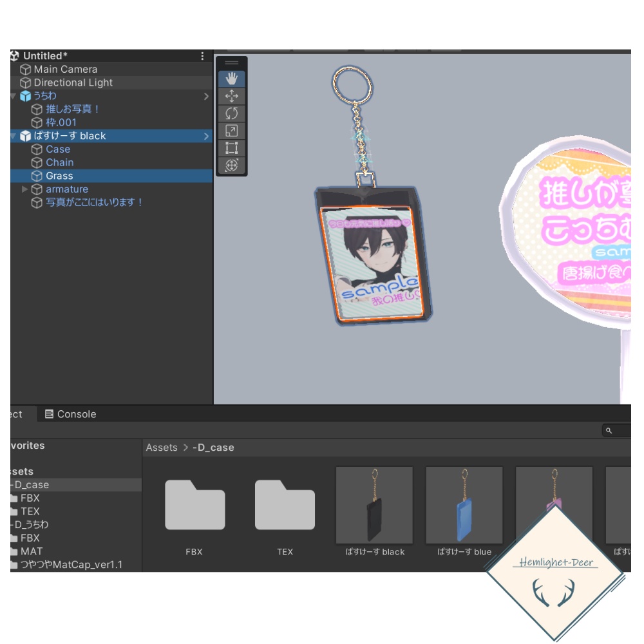Click the Console tab icon

49,414
